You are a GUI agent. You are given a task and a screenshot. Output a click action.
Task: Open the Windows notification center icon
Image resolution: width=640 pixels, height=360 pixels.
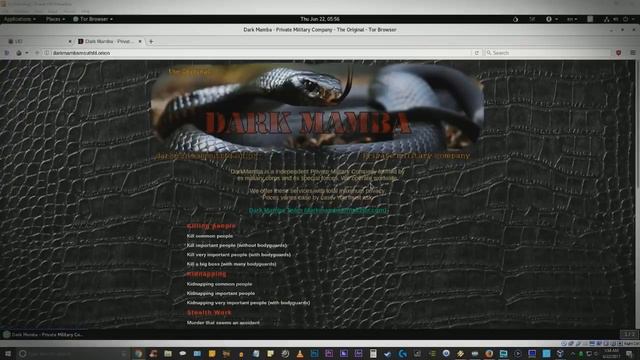click(x=629, y=353)
